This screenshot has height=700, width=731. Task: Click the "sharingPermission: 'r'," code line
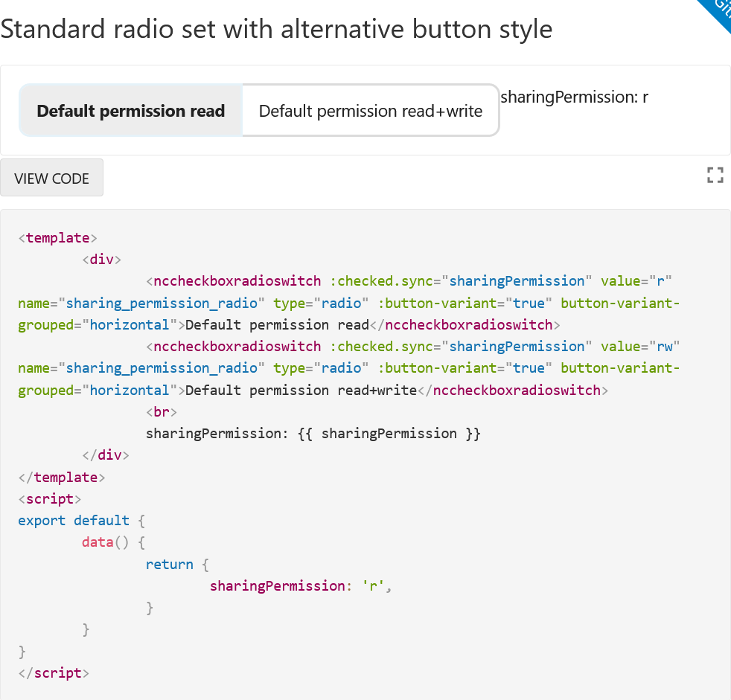[301, 586]
